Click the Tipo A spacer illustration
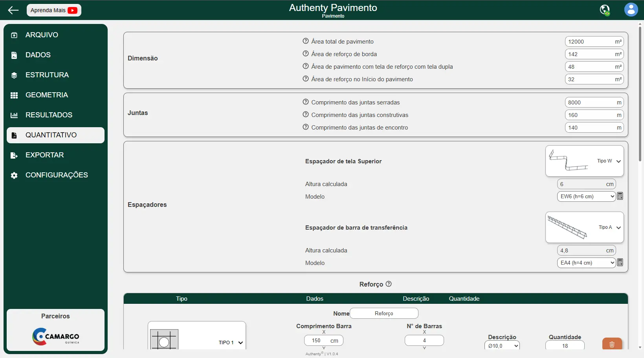644x358 pixels. tap(567, 227)
